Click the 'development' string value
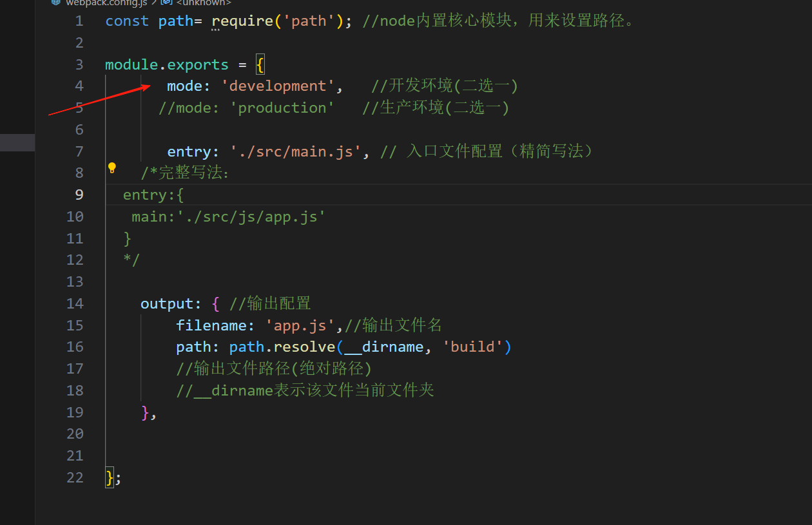The width and height of the screenshot is (812, 525). (278, 86)
